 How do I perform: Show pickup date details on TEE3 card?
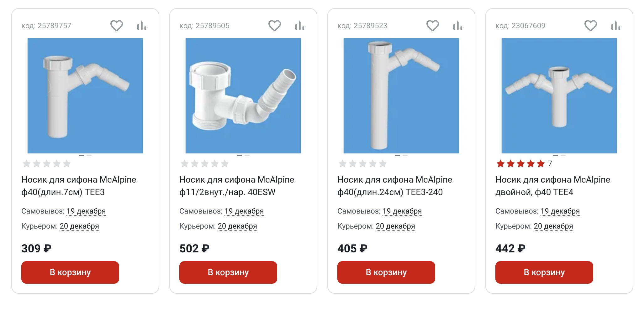(x=86, y=211)
